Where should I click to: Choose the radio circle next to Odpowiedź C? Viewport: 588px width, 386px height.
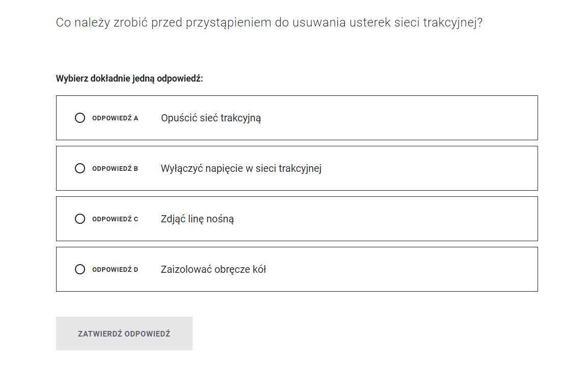[x=80, y=219]
